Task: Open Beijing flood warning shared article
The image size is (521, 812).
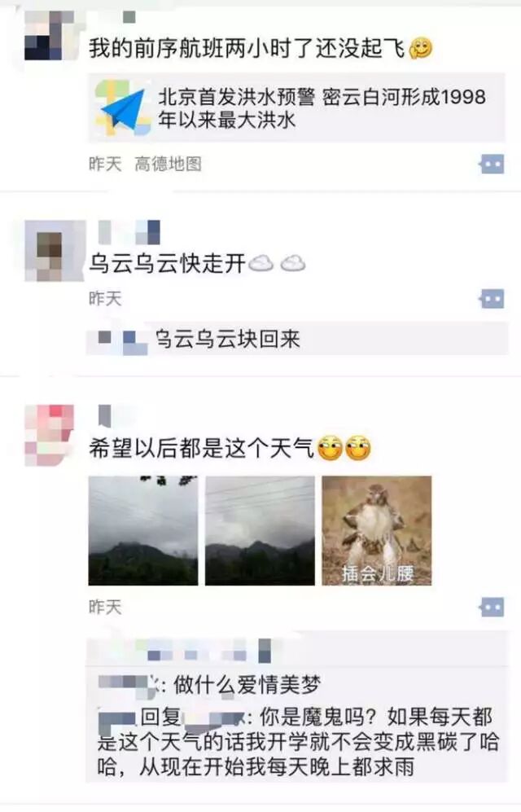Action: [x=296, y=108]
